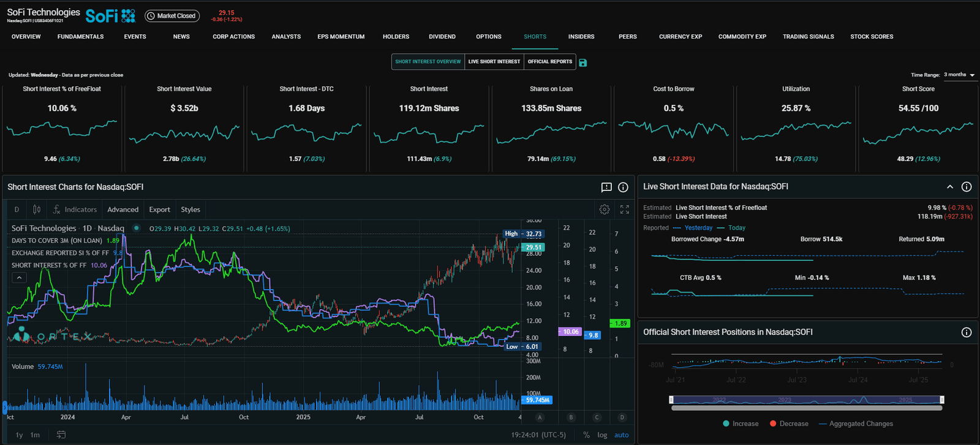Enter fullscreen mode for the chart
The image size is (980, 445).
(624, 209)
